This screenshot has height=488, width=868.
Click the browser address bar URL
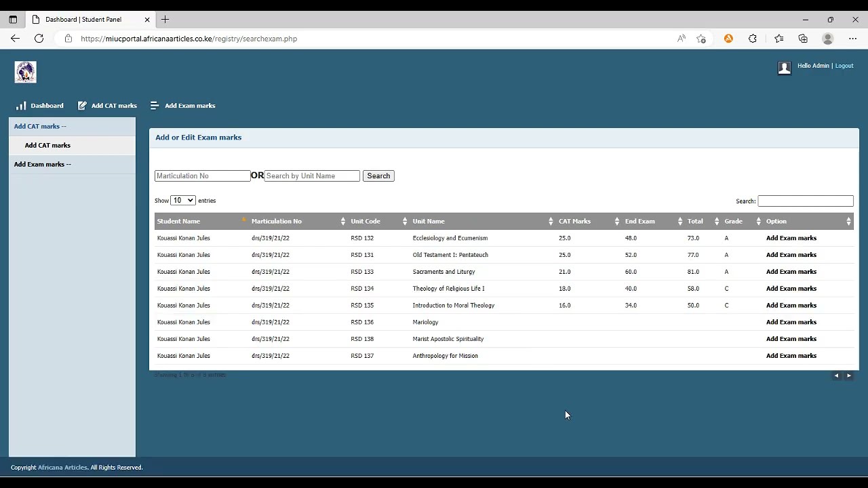pyautogui.click(x=189, y=39)
